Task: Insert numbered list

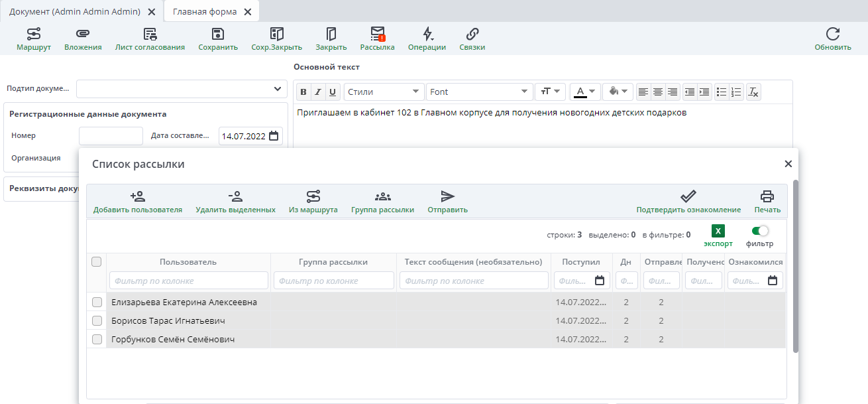Action: 736,92
